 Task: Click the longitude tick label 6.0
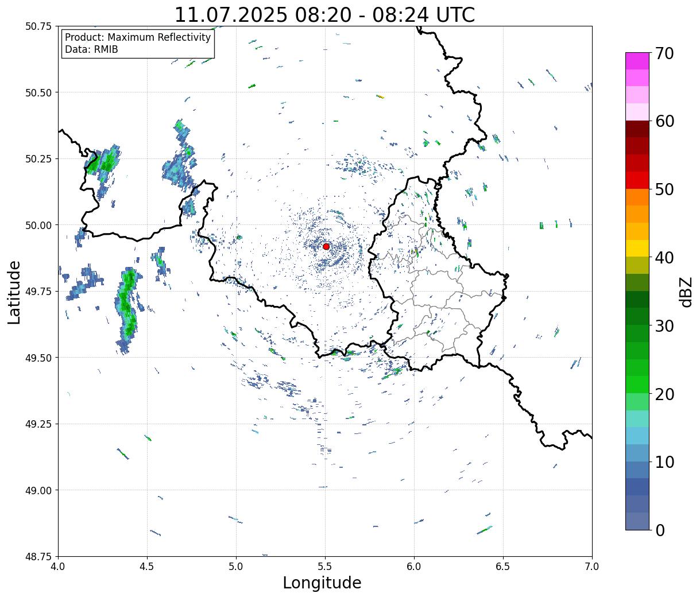point(414,567)
